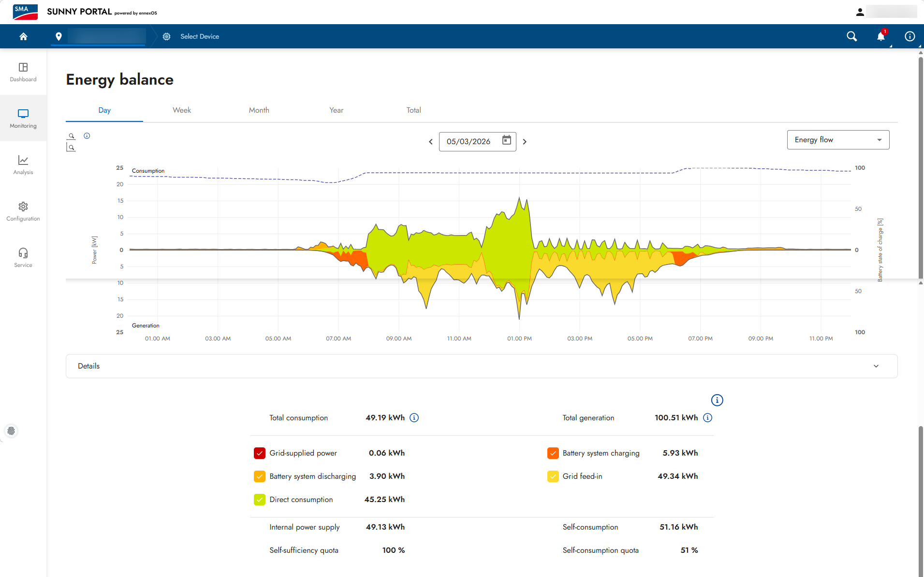Expand the Details panel
This screenshot has height=577, width=924.
click(x=482, y=366)
